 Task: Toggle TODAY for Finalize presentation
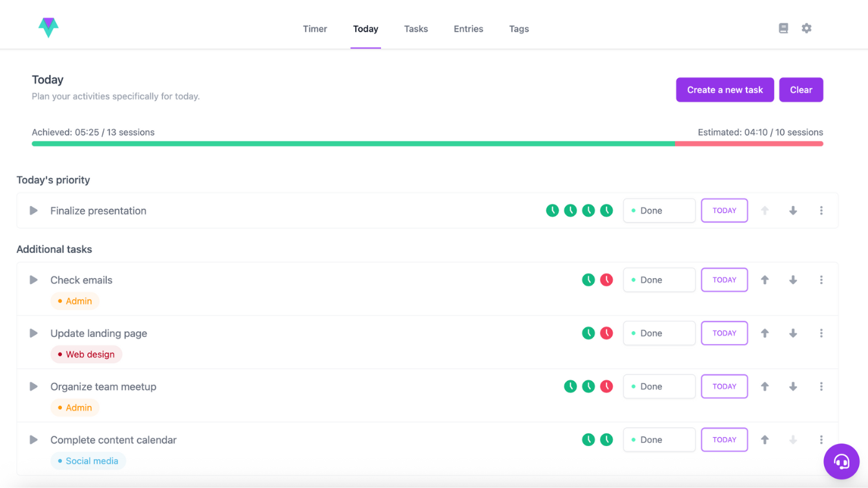724,210
